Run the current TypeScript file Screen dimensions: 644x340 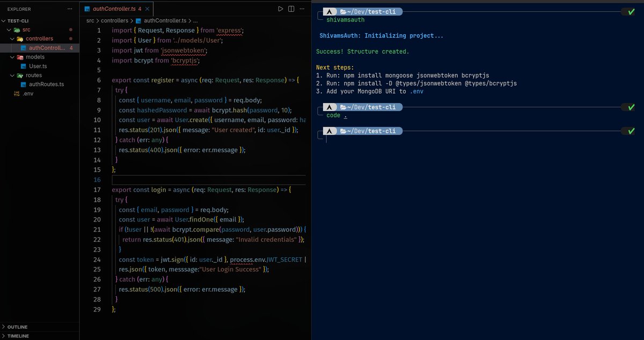point(280,9)
